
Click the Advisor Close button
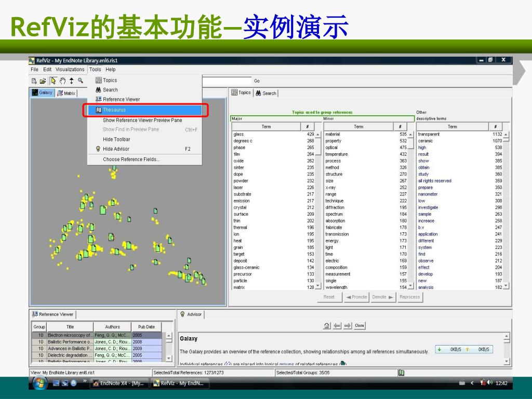click(360, 325)
